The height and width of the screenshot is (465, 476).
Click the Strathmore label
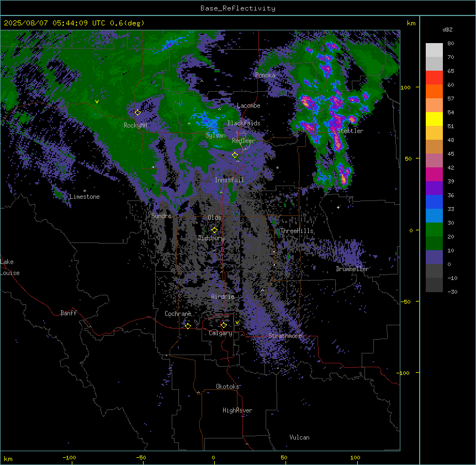tap(285, 336)
